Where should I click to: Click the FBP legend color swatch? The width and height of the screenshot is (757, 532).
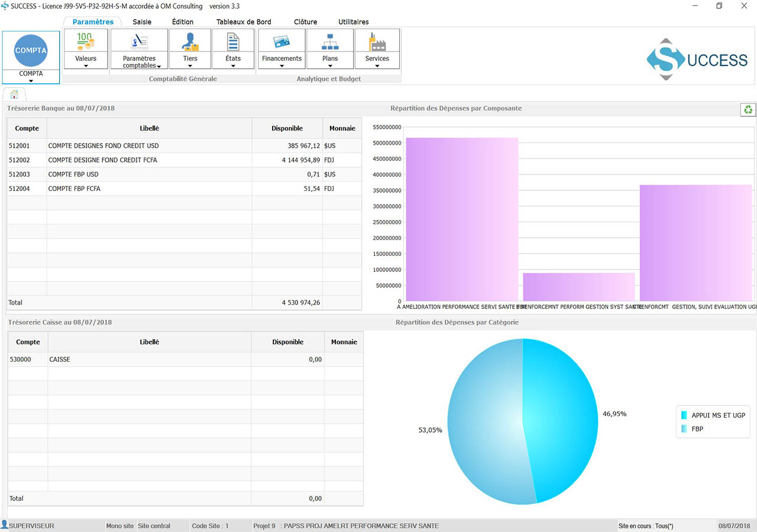pyautogui.click(x=684, y=429)
